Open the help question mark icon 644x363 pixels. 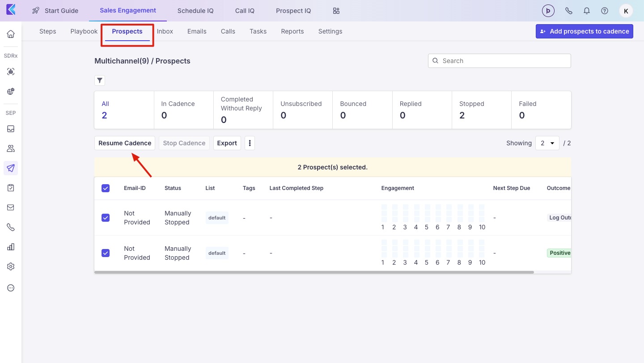(605, 11)
